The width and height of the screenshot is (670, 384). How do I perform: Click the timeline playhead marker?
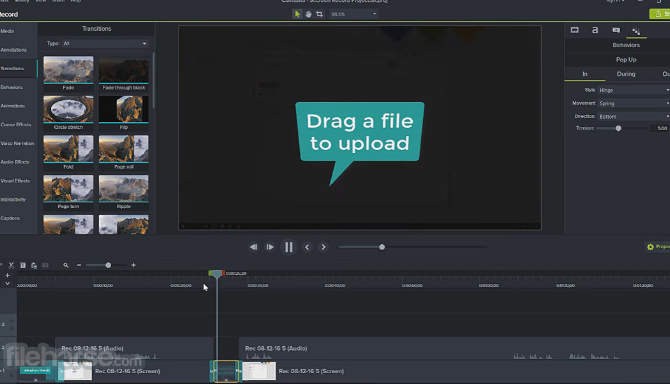click(x=217, y=273)
